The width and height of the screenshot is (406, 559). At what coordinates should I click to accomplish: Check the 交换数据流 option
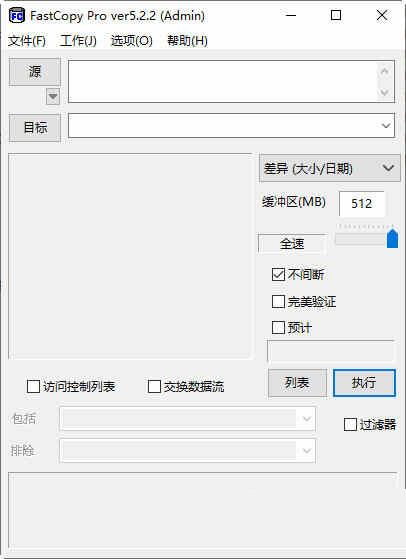(154, 386)
